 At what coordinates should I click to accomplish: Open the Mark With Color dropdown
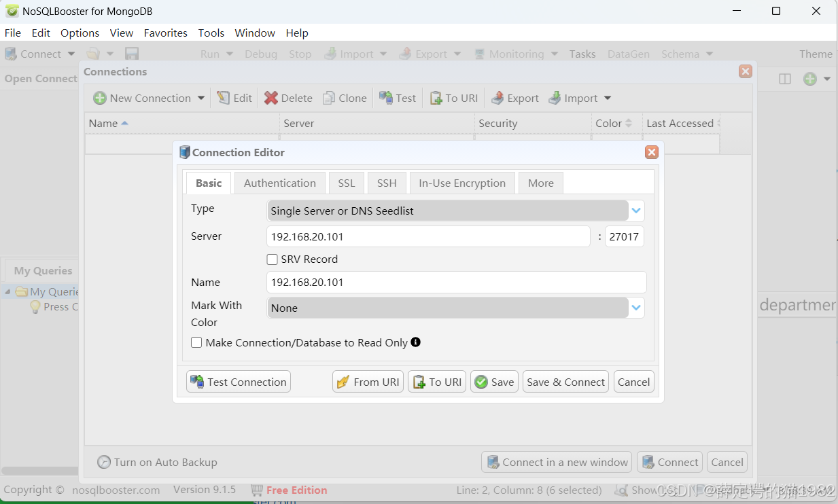click(x=635, y=308)
